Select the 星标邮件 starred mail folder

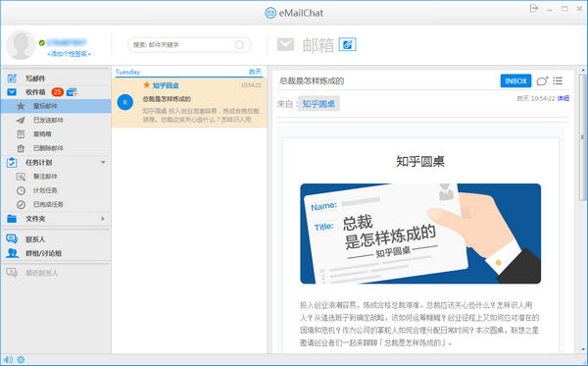(x=56, y=106)
